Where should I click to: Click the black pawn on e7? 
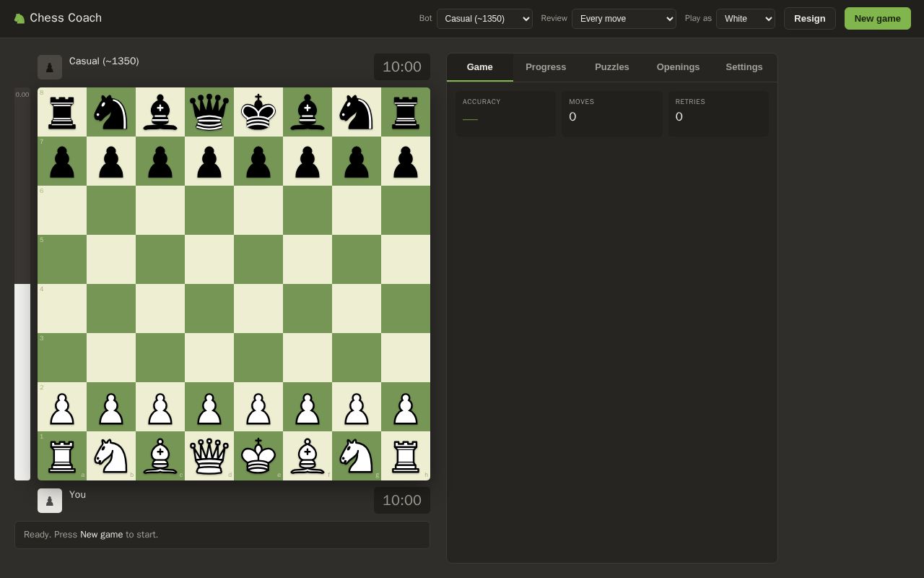(258, 161)
